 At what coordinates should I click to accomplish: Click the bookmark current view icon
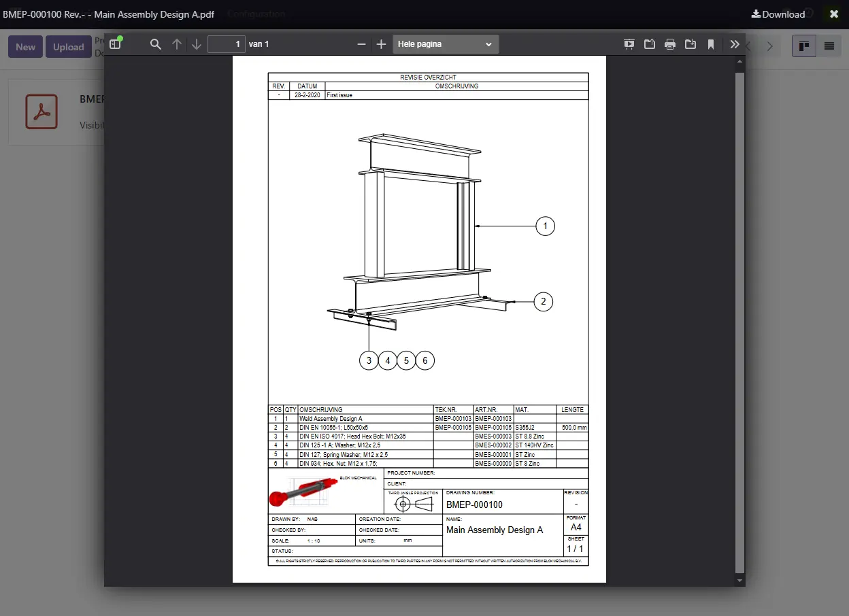711,44
